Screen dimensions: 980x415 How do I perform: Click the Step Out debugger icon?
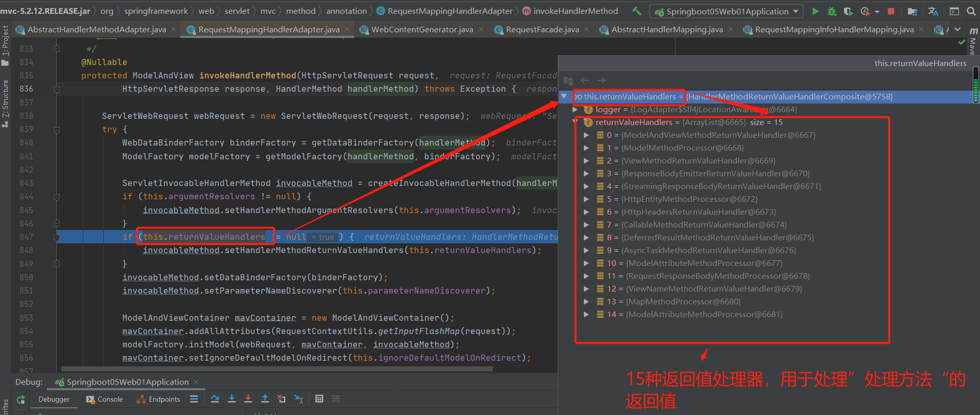[265, 399]
